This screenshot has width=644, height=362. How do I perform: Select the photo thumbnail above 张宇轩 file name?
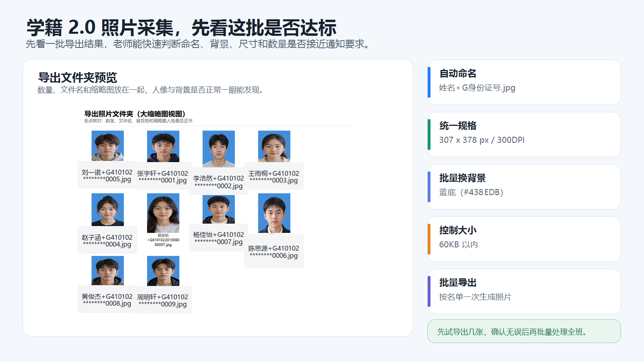[x=163, y=146]
